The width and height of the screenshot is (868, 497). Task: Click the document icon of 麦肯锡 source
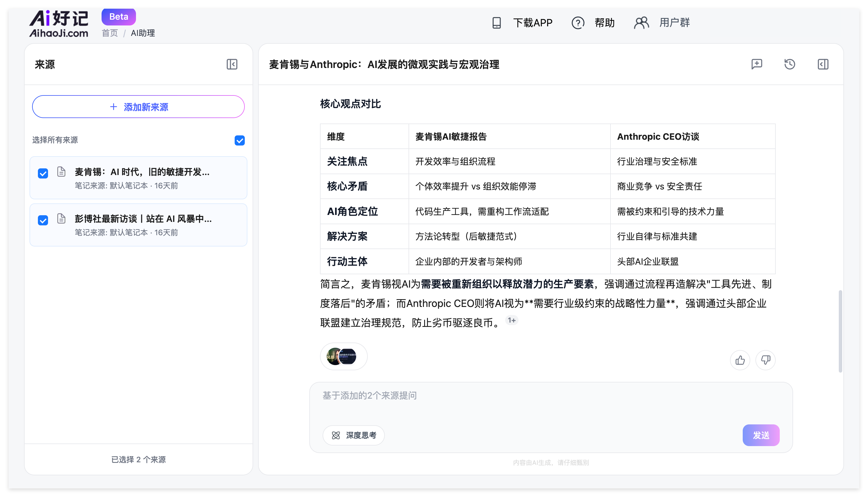point(61,171)
